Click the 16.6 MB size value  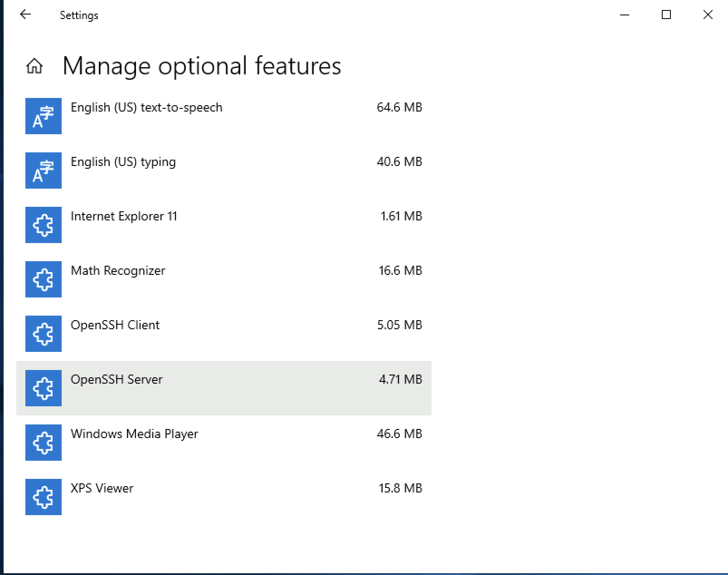point(400,271)
